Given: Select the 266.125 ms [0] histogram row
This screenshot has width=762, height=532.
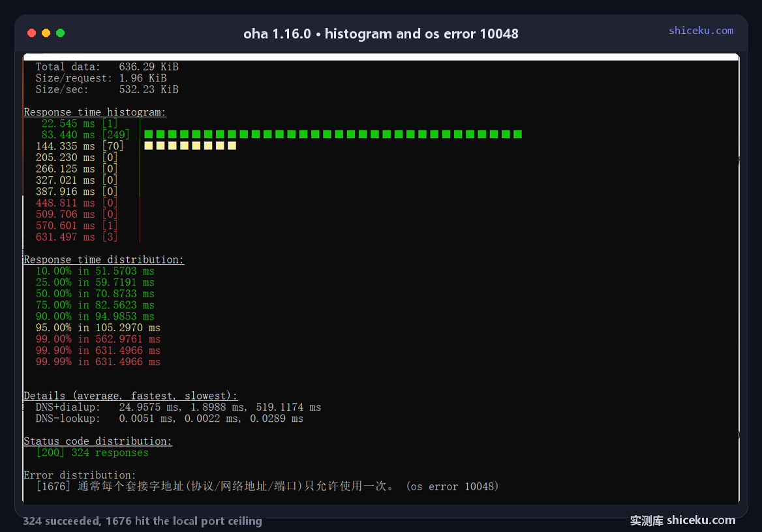Looking at the screenshot, I should [76, 169].
